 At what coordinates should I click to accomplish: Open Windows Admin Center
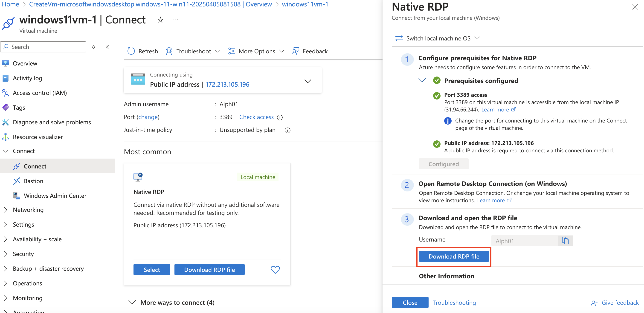[55, 196]
